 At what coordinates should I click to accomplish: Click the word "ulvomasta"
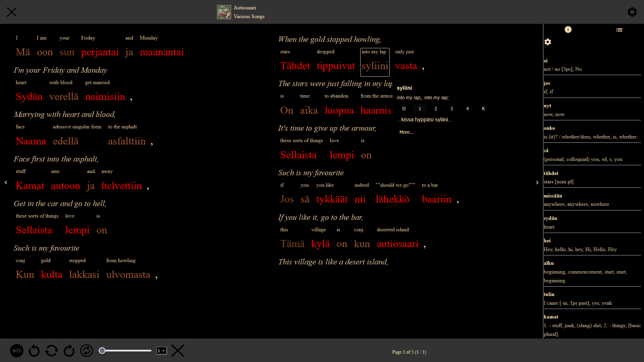click(128, 275)
